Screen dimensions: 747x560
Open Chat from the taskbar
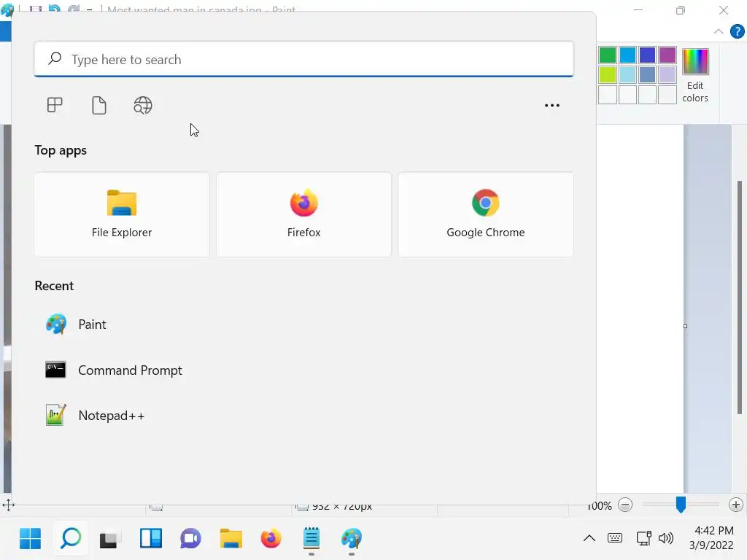click(x=190, y=539)
